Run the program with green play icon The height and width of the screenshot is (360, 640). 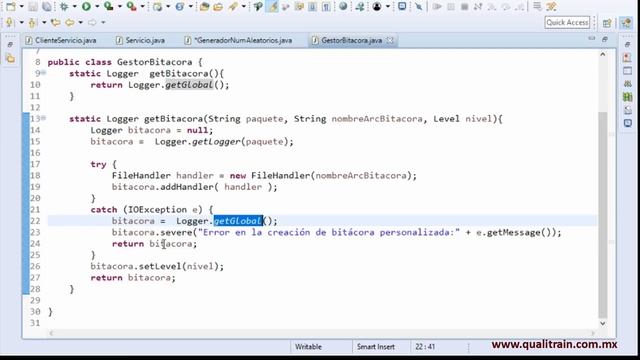coord(86,6)
